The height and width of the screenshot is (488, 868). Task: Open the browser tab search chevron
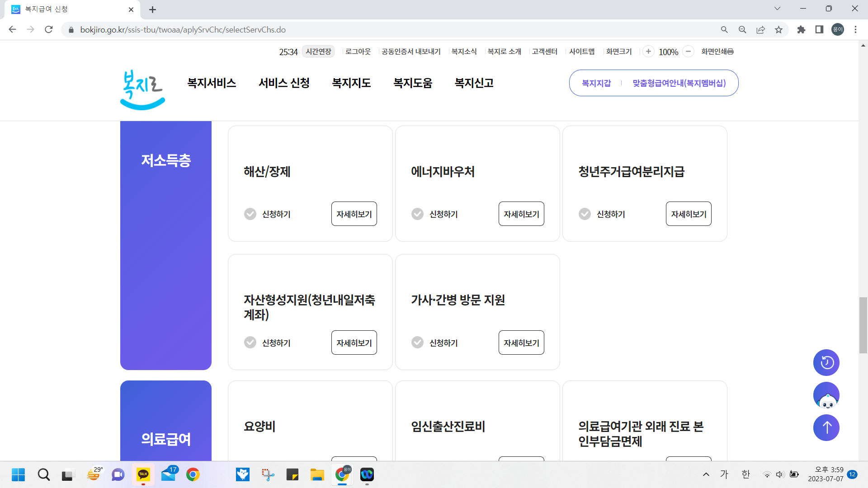click(x=777, y=8)
